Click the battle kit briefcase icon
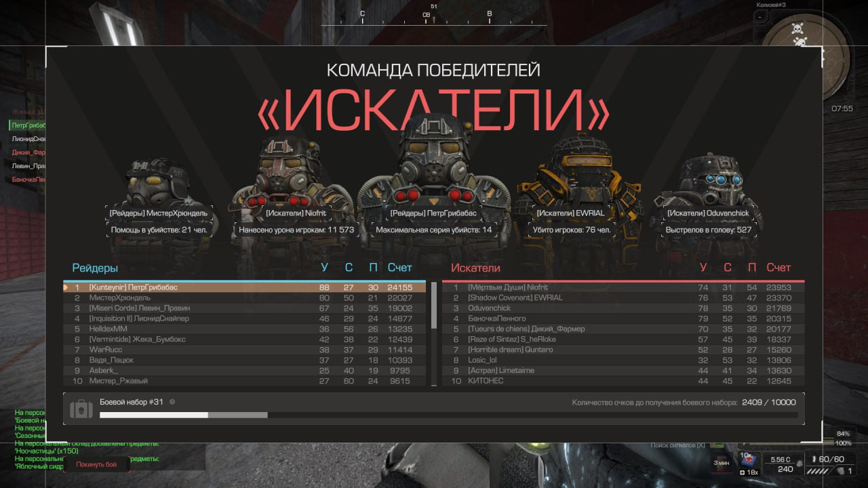The width and height of the screenshot is (868, 488). tap(81, 409)
